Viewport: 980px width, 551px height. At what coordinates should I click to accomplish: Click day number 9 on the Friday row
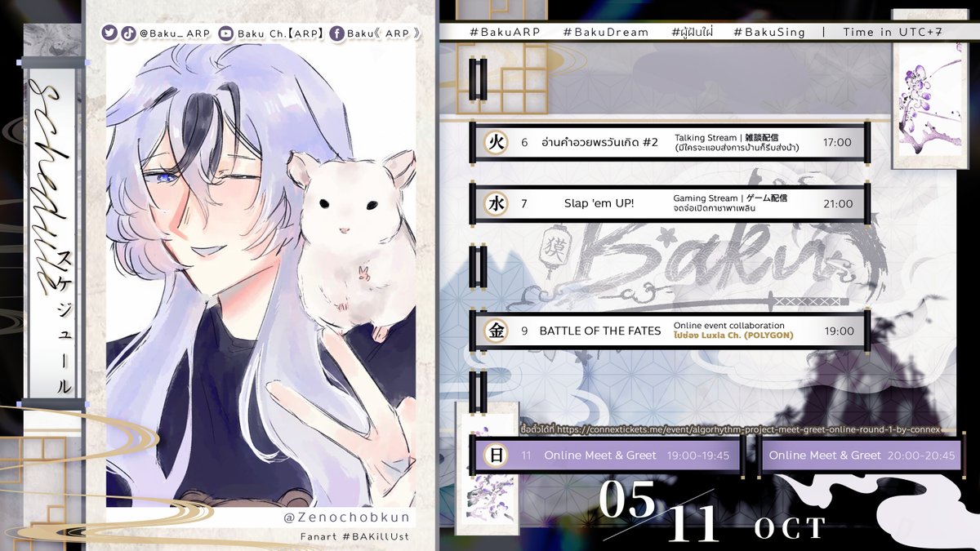(x=524, y=331)
